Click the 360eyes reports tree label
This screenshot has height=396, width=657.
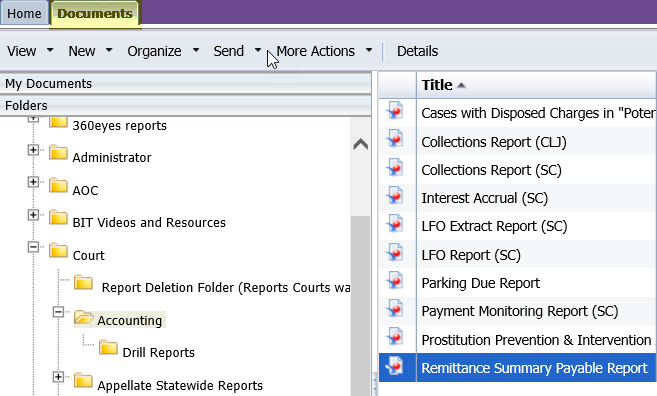coord(119,125)
